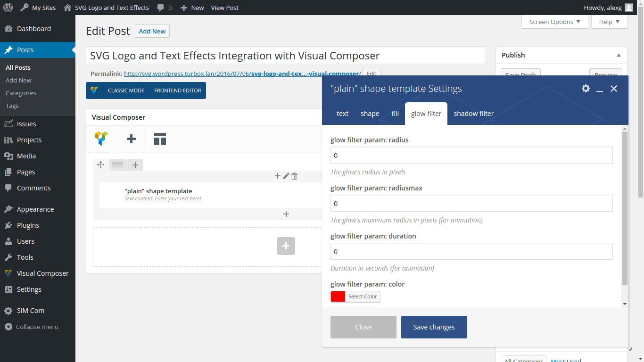The width and height of the screenshot is (644, 362).
Task: Click the Add New button beside Edit Post
Action: click(152, 31)
